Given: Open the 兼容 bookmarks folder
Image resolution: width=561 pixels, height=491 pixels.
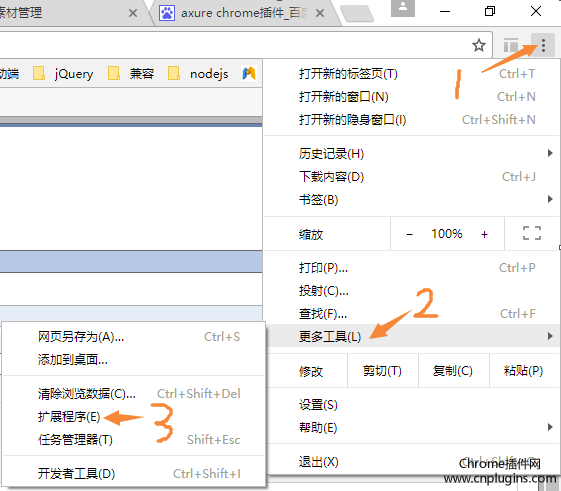Looking at the screenshot, I should [x=131, y=74].
